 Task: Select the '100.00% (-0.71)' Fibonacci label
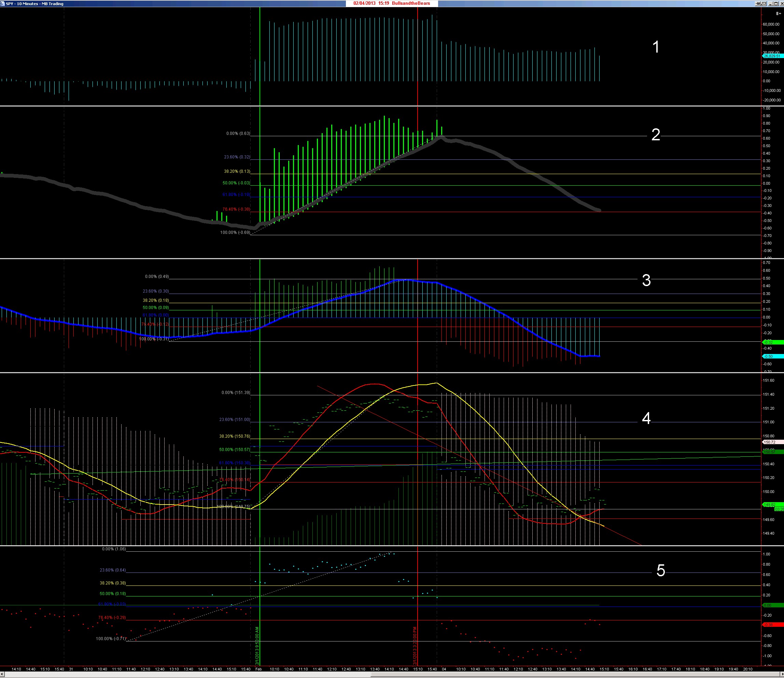(111, 639)
